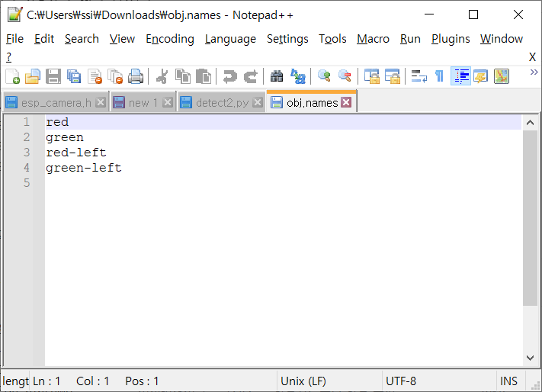
Task: Open the Settings menu
Action: click(x=287, y=39)
